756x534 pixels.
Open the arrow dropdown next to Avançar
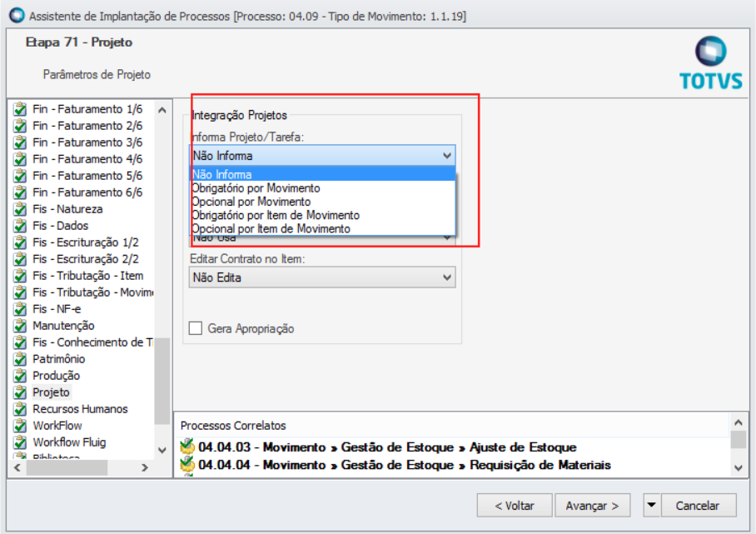tap(651, 505)
